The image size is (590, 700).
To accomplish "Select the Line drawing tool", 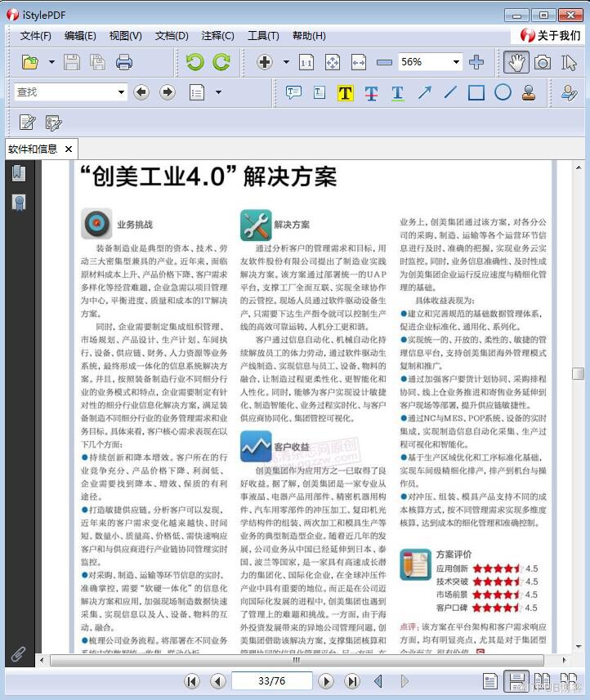I will 450,92.
